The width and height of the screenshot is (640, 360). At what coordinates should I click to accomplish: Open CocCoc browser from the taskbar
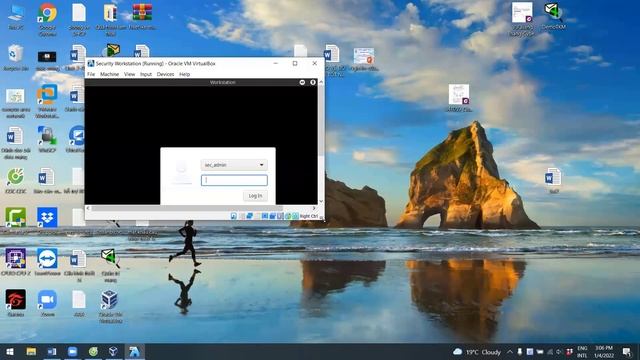[x=93, y=352]
